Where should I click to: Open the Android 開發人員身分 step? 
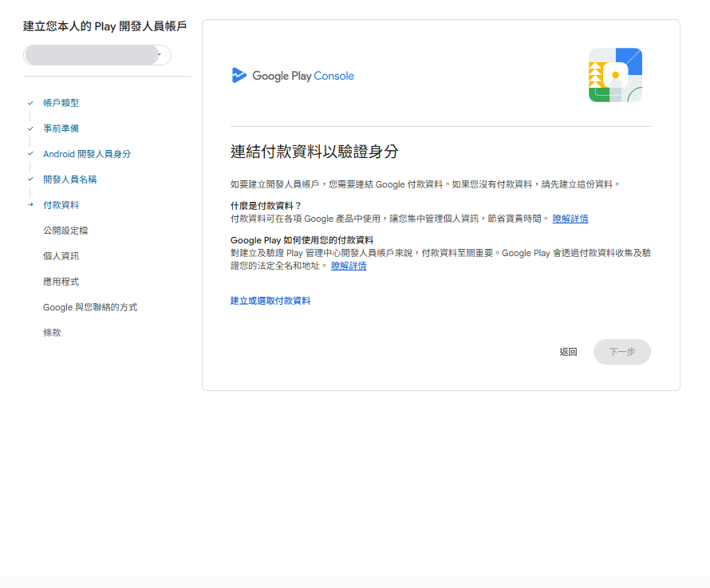click(x=87, y=154)
